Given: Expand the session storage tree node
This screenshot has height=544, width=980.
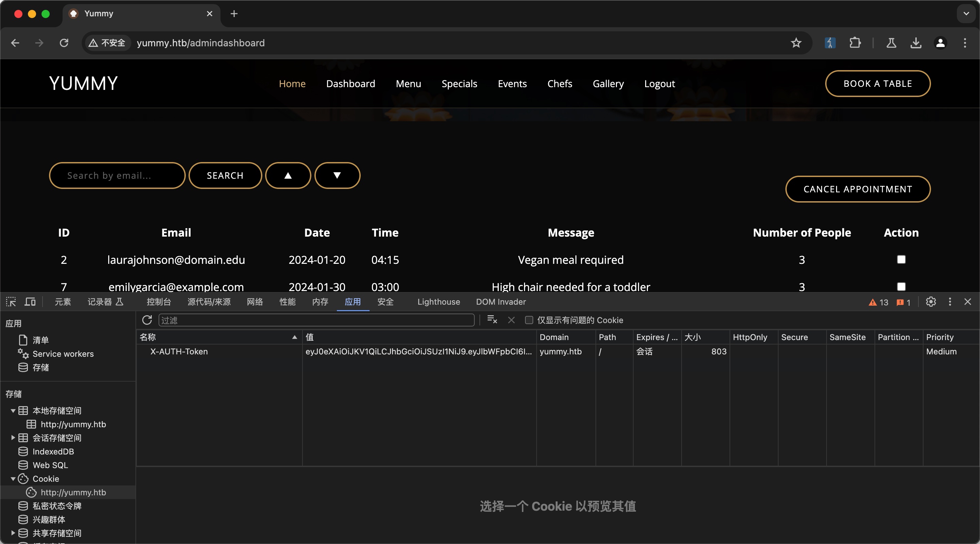Looking at the screenshot, I should coord(13,438).
